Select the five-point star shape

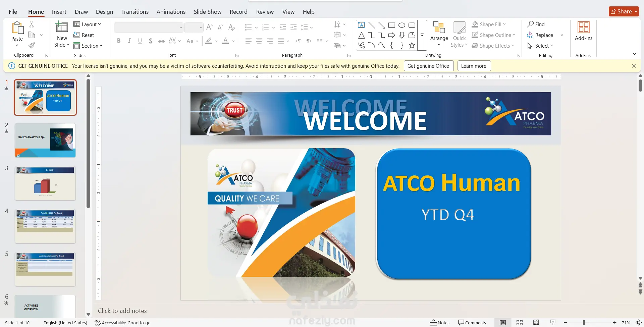pos(412,45)
